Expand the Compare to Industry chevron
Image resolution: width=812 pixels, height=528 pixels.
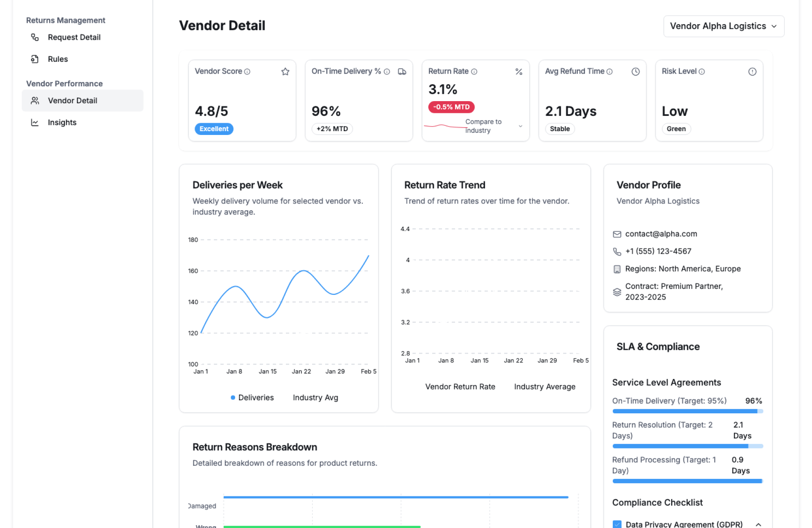[521, 126]
